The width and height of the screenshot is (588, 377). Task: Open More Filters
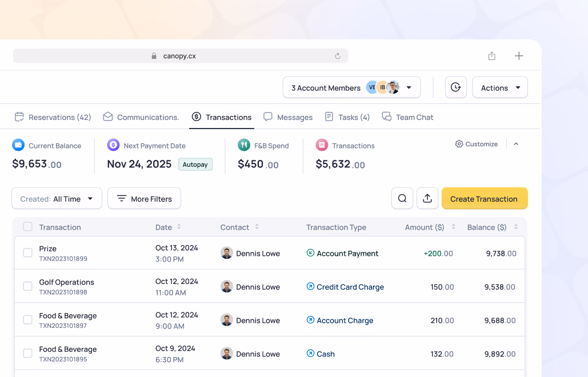tap(144, 198)
